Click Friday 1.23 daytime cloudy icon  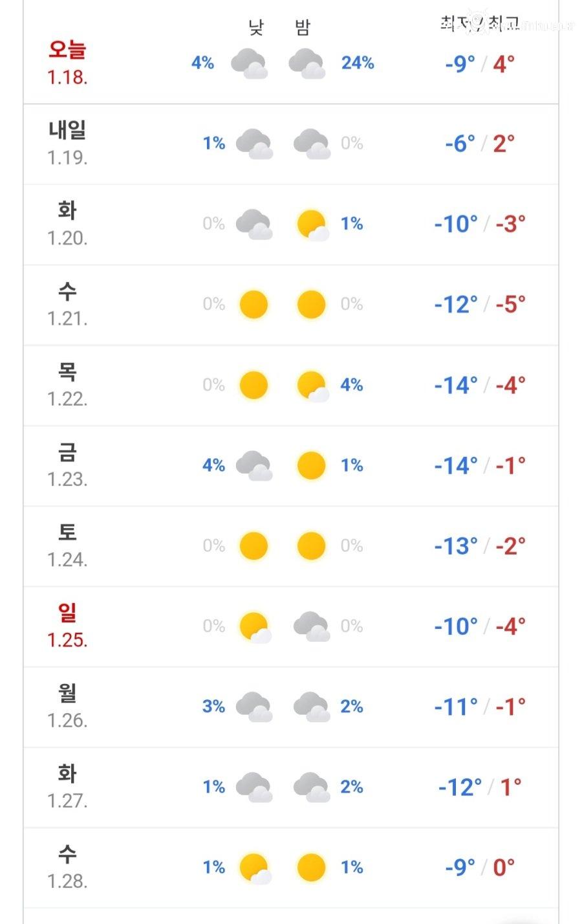click(x=253, y=466)
